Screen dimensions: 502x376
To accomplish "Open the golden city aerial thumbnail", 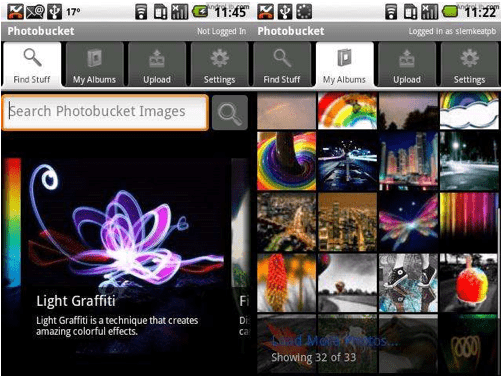I will coord(347,222).
